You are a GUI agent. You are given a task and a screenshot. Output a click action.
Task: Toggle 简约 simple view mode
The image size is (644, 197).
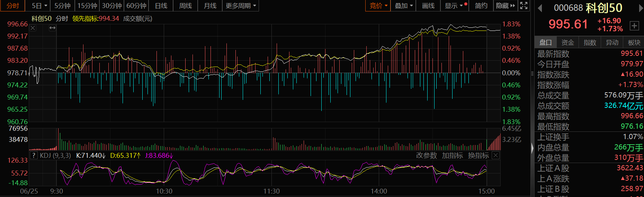click(x=481, y=6)
